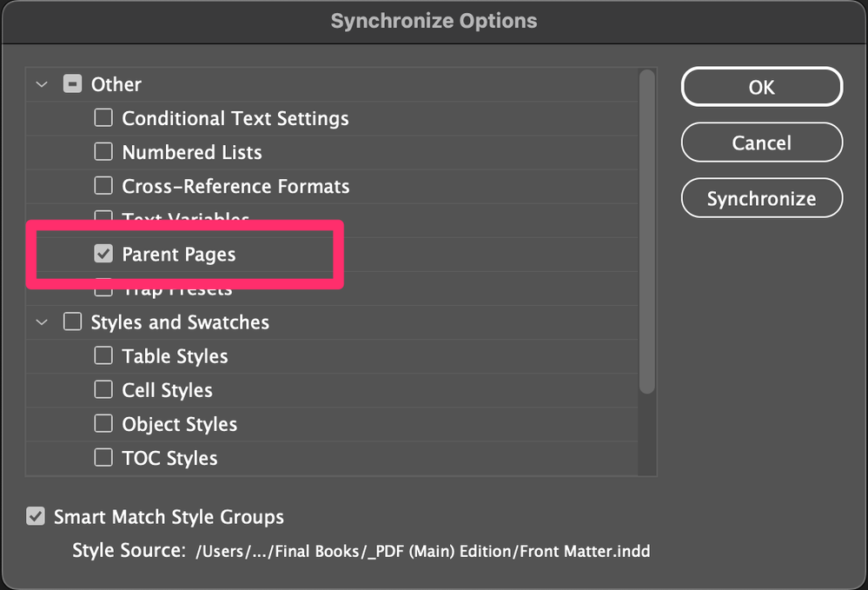The height and width of the screenshot is (590, 868).
Task: Toggle the Other group checkbox
Action: coord(72,84)
